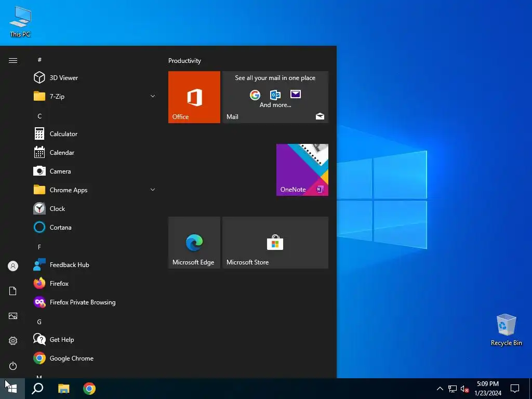Click the F letter group header

(x=39, y=247)
